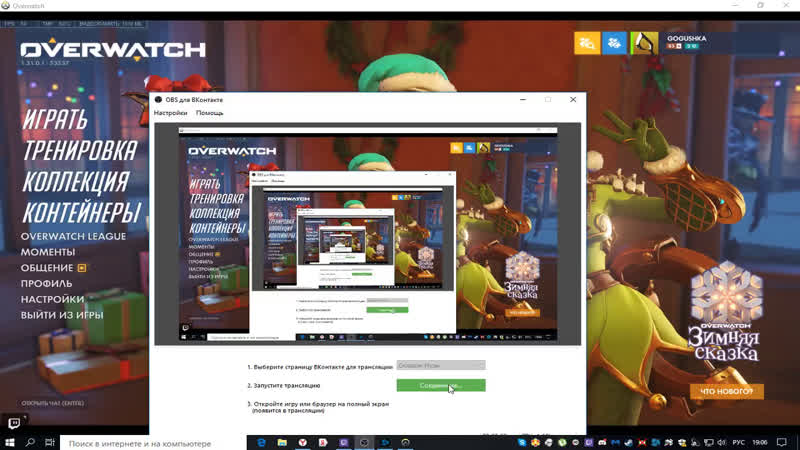Focus the Windows taskbar search field
Image resolution: width=800 pixels, height=450 pixels.
point(153,442)
